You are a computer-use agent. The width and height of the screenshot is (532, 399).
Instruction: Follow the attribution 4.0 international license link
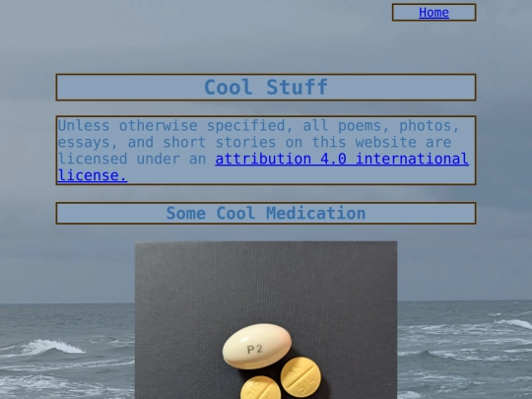click(x=342, y=160)
